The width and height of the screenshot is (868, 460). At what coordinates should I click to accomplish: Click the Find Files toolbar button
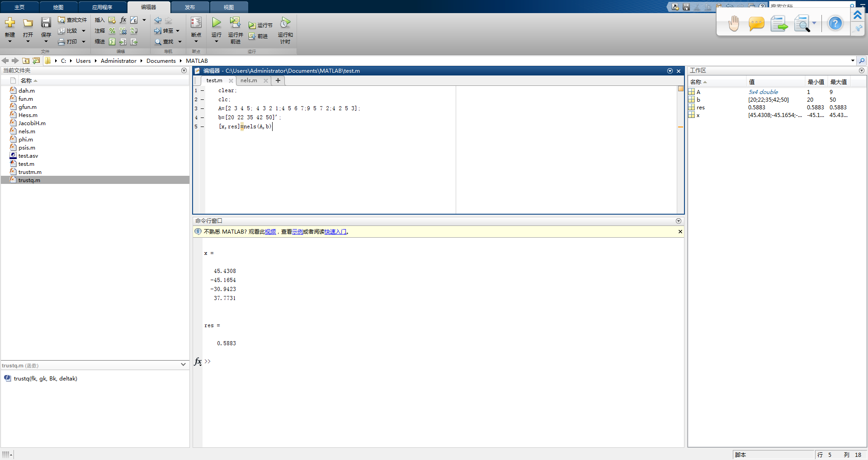(72, 20)
